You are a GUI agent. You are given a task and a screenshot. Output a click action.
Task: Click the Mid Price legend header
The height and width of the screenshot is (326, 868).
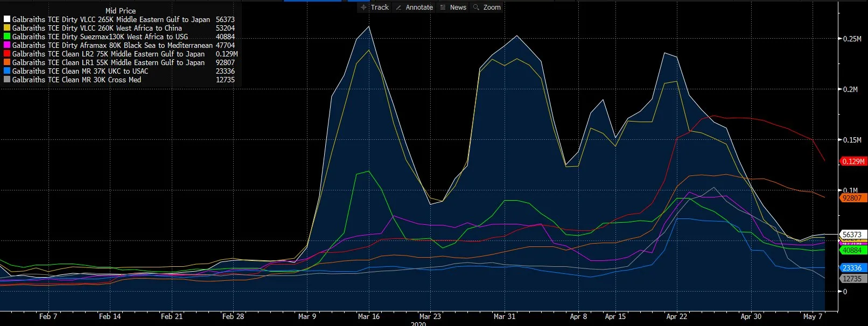(x=121, y=11)
